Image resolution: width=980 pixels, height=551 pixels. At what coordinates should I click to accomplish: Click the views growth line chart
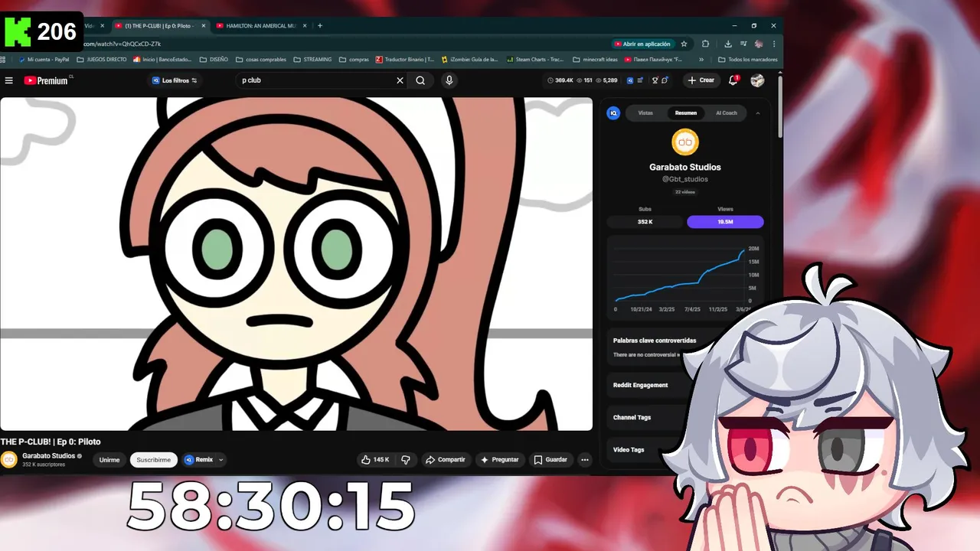685,277
